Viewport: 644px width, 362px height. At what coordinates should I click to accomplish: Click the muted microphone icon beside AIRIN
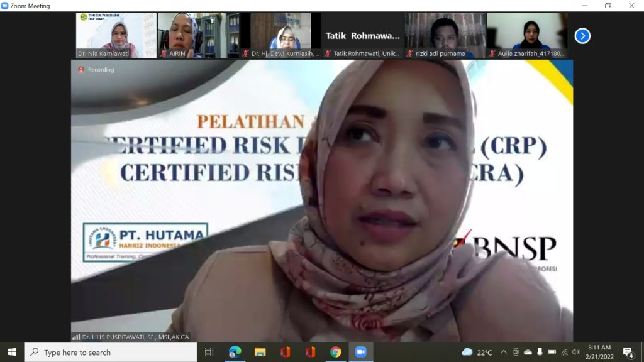[163, 53]
